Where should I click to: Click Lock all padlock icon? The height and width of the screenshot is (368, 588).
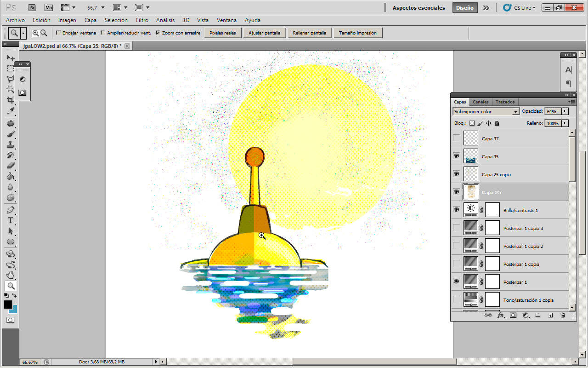[x=497, y=123]
